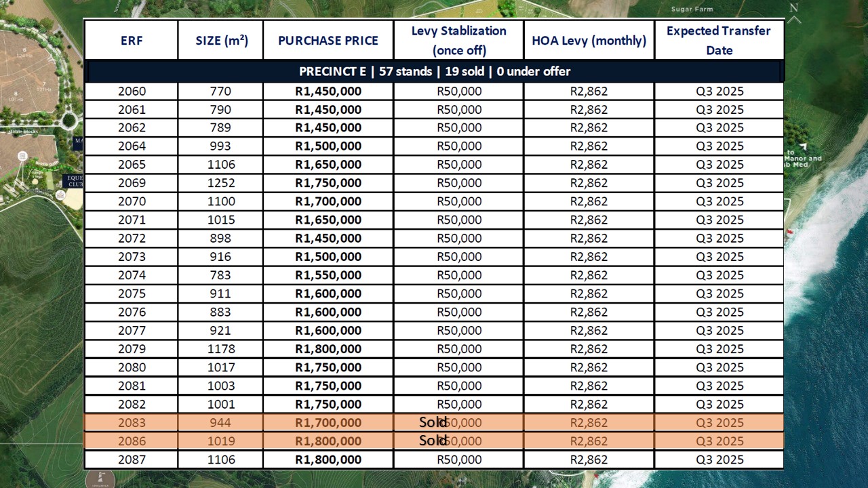
Task: Click ERF cell 2077
Action: pos(132,330)
